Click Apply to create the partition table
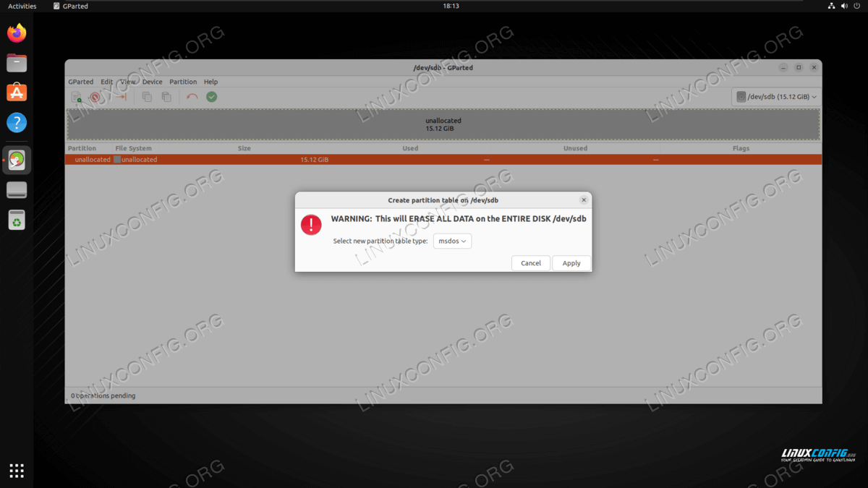The image size is (868, 488). [571, 263]
